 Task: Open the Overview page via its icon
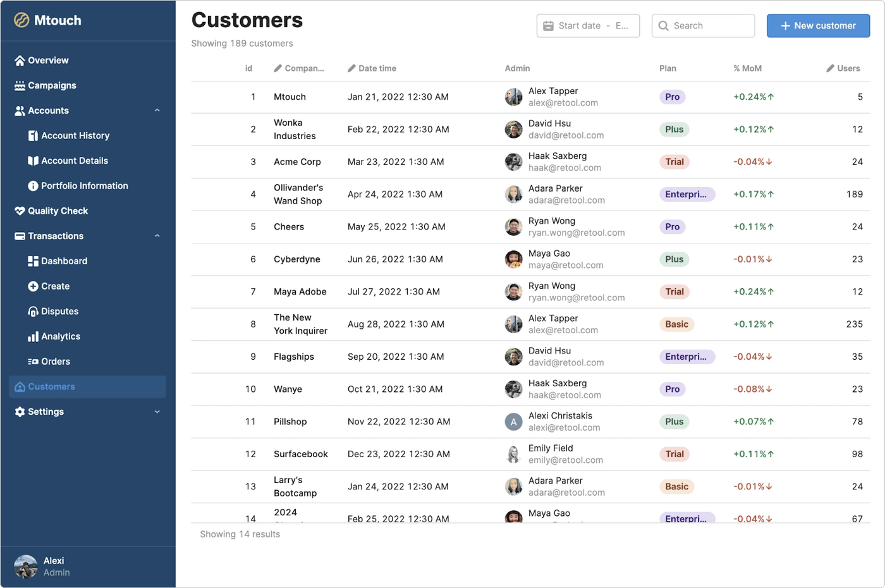pyautogui.click(x=19, y=60)
